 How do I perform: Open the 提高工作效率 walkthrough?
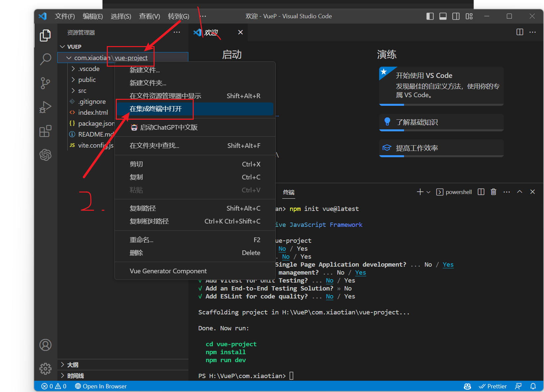pyautogui.click(x=441, y=148)
